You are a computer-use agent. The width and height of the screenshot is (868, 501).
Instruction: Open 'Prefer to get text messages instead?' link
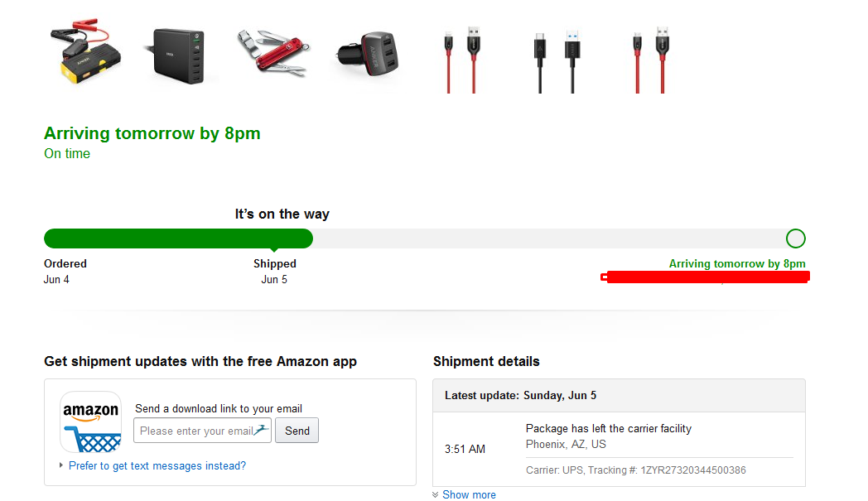click(x=157, y=465)
